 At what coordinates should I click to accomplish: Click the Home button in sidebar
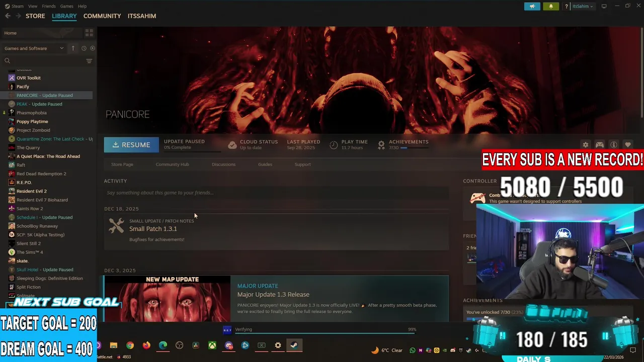tap(11, 33)
